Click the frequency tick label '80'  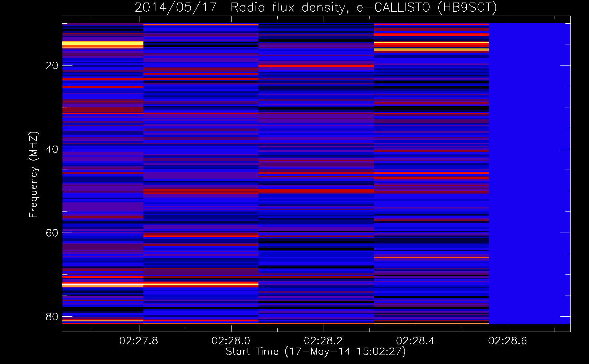coord(52,317)
